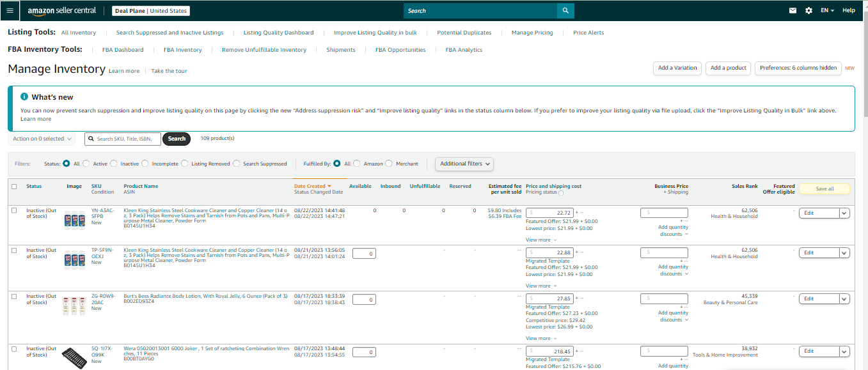The height and width of the screenshot is (370, 868).
Task: Click the header Search input field
Action: [x=480, y=10]
